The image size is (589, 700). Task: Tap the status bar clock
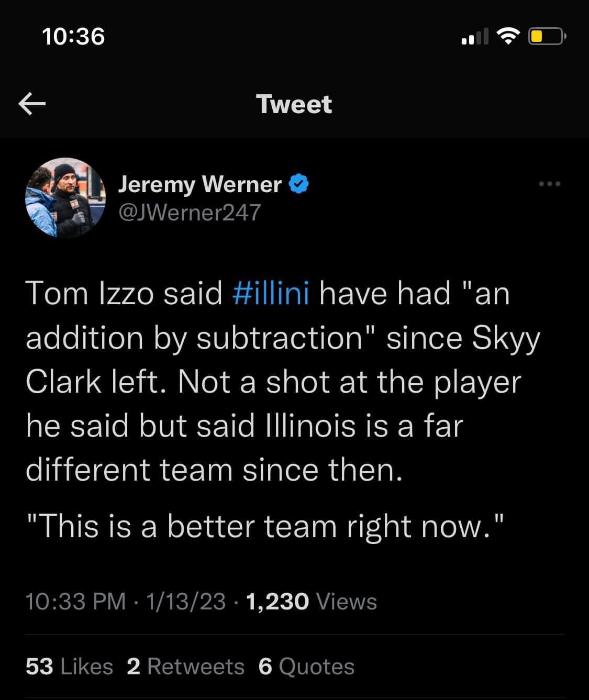point(74,37)
